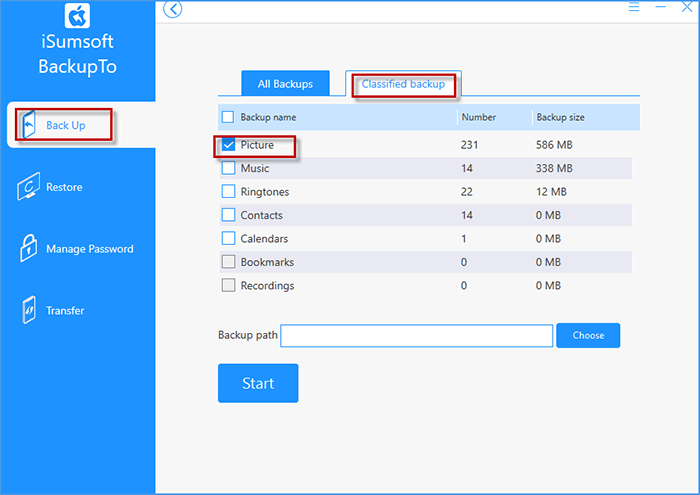
Task: Open the hamburger menu icon in title bar
Action: (633, 7)
